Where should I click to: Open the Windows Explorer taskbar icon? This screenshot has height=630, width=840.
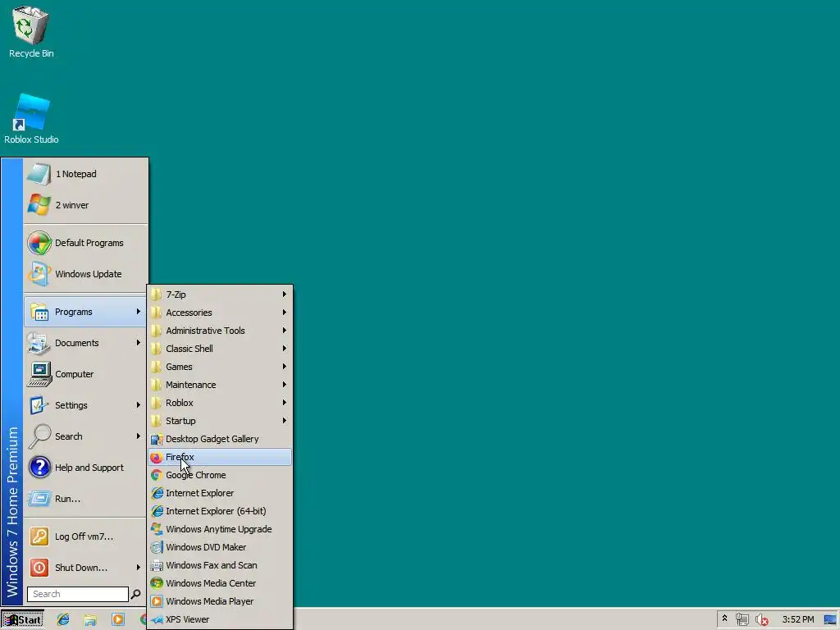pyautogui.click(x=90, y=620)
